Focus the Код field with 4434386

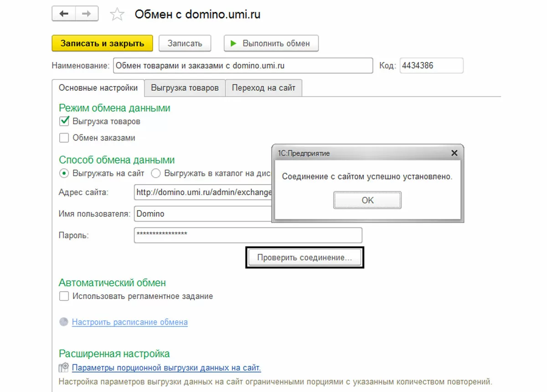[x=432, y=66]
